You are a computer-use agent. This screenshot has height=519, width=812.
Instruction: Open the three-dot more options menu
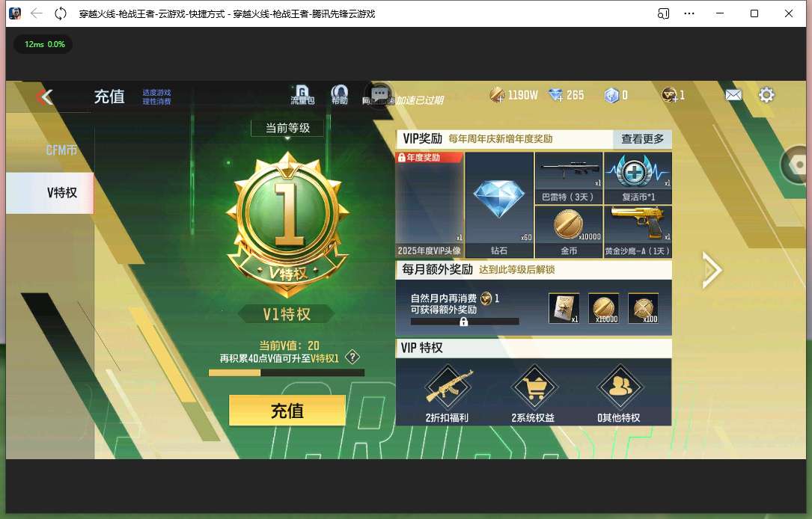[689, 13]
